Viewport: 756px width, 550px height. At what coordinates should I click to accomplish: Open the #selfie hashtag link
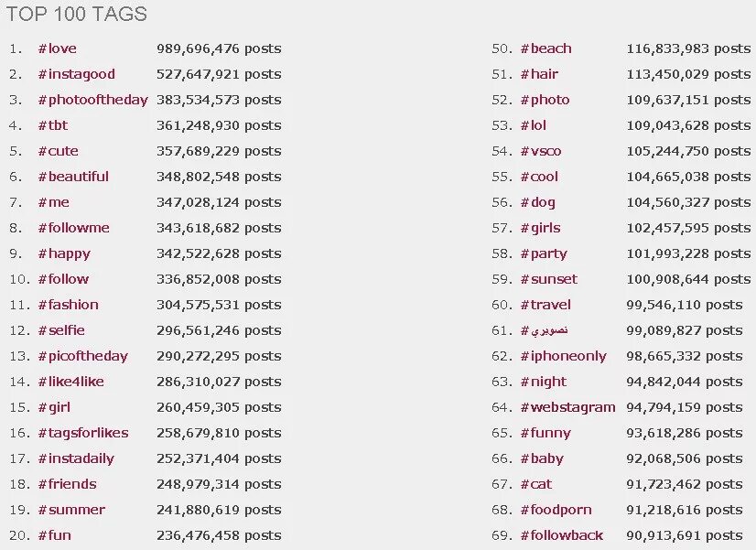click(61, 330)
